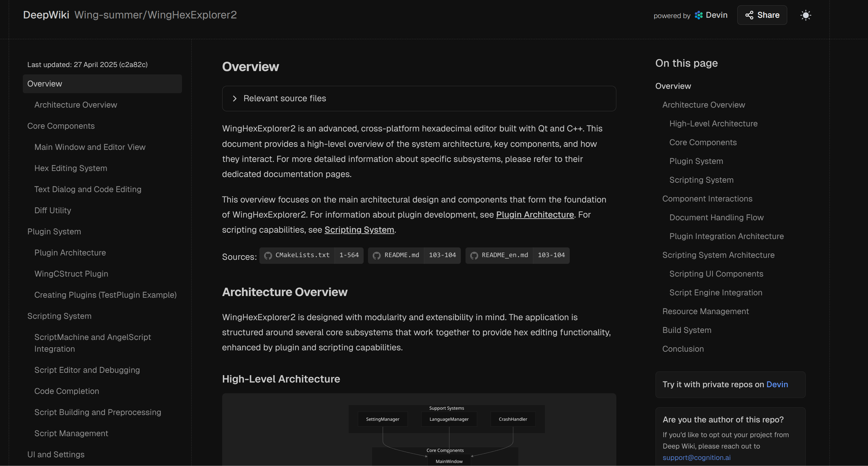Jump to Document Handling Flow in page outline

[x=717, y=218]
